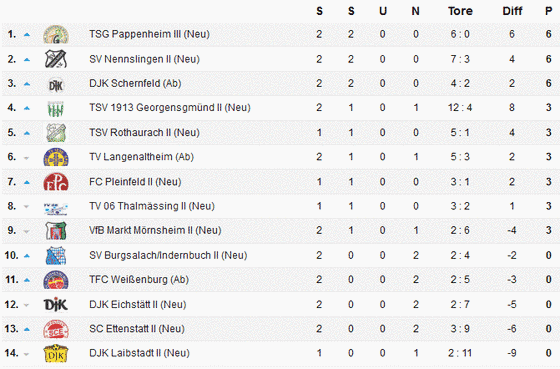Click the P points column header
Screen dimensions: 560x369
click(x=549, y=11)
